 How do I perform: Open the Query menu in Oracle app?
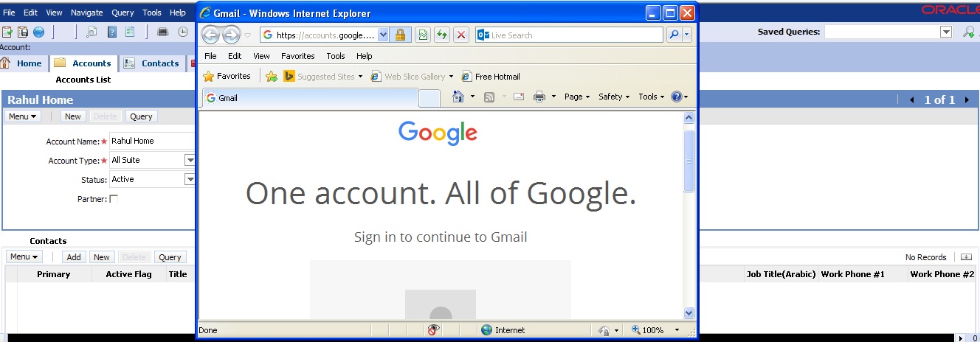[123, 13]
